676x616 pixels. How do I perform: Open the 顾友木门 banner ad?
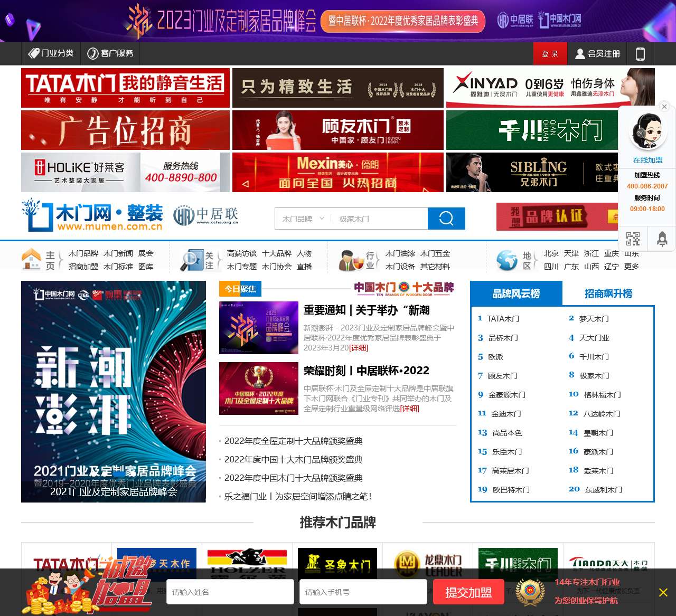click(x=338, y=130)
